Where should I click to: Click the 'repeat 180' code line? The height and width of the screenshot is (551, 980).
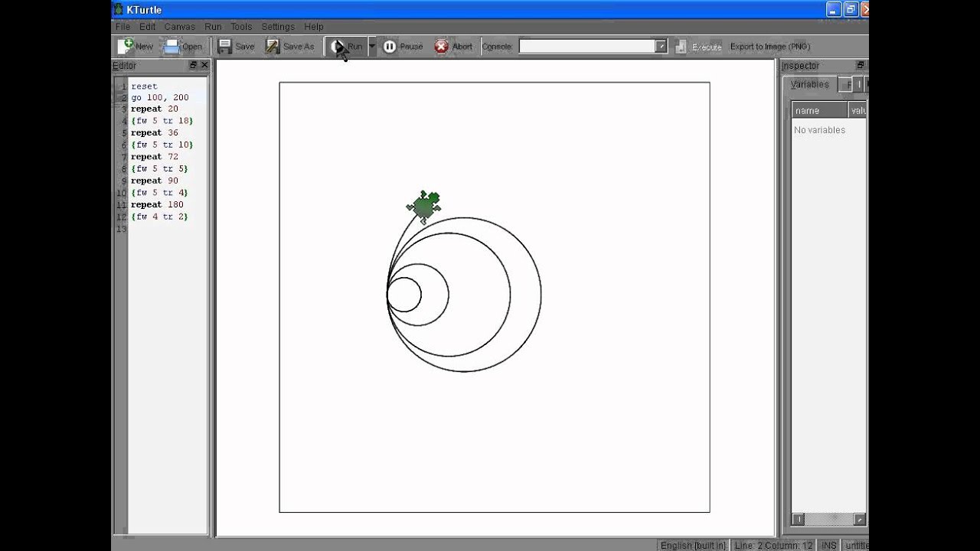point(157,205)
